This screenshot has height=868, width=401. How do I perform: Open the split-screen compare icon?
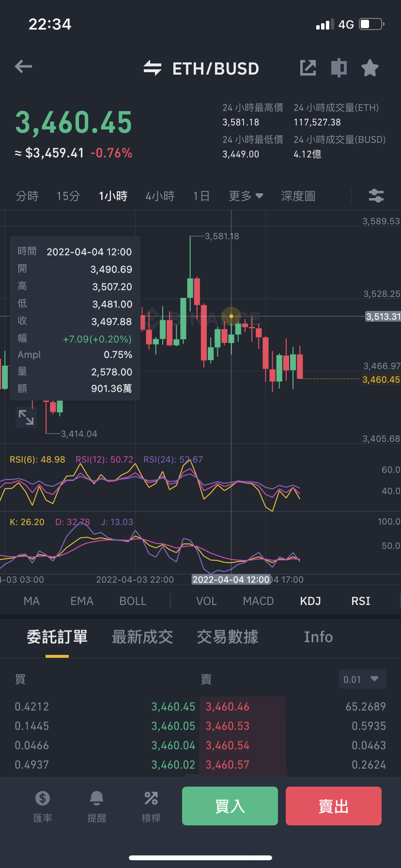(x=339, y=68)
